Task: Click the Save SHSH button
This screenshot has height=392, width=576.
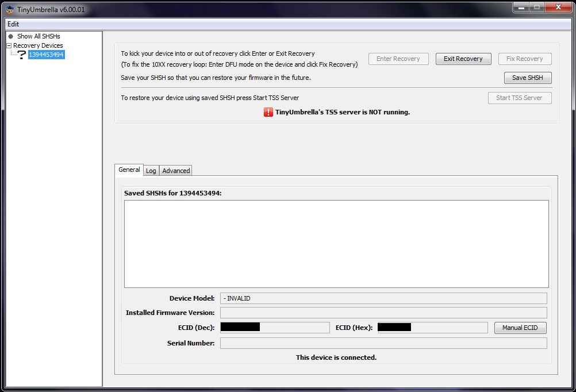Action: [528, 78]
